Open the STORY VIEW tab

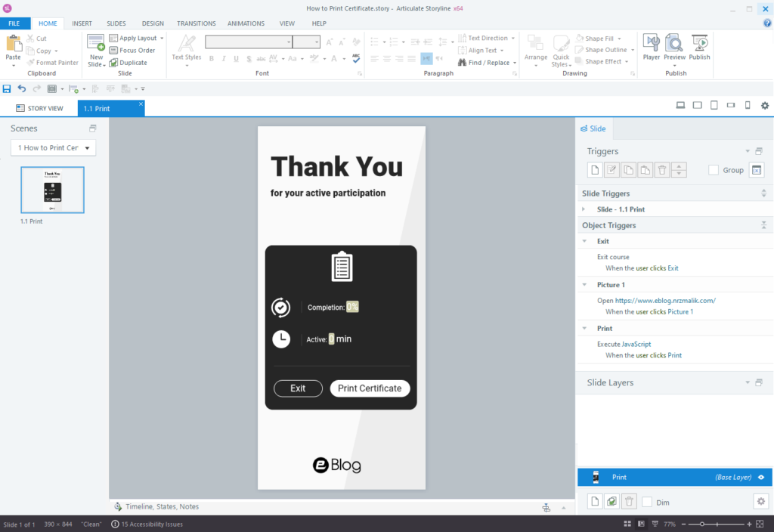click(x=39, y=108)
